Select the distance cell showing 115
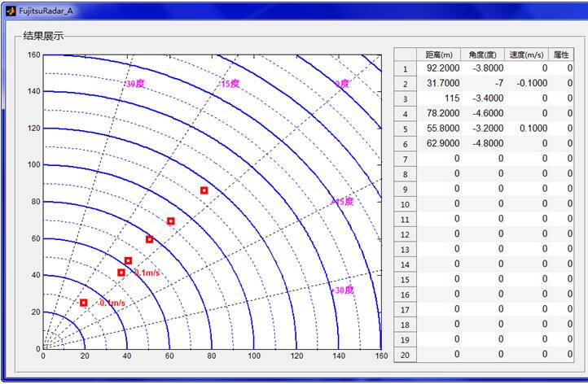Image resolution: width=588 pixels, height=384 pixels. [x=439, y=99]
